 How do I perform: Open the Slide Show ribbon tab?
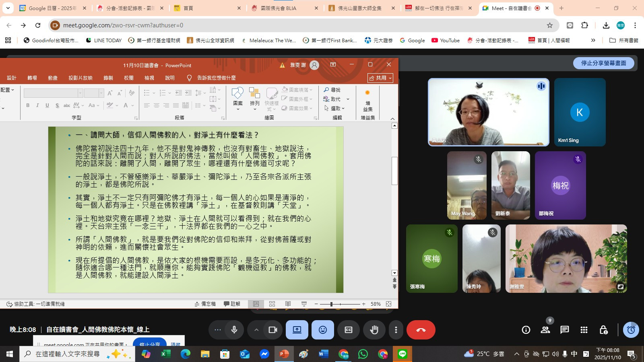(80, 78)
